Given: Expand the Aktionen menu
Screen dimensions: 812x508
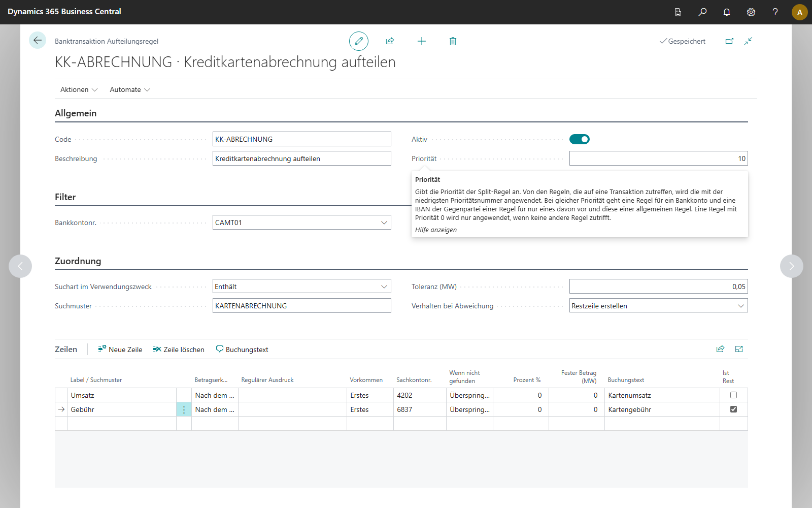Looking at the screenshot, I should click(79, 89).
